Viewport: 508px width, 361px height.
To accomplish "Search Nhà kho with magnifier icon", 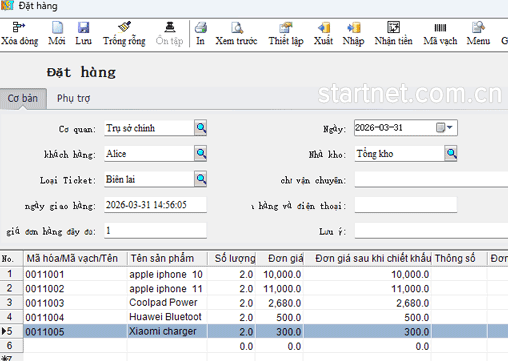I will [451, 153].
